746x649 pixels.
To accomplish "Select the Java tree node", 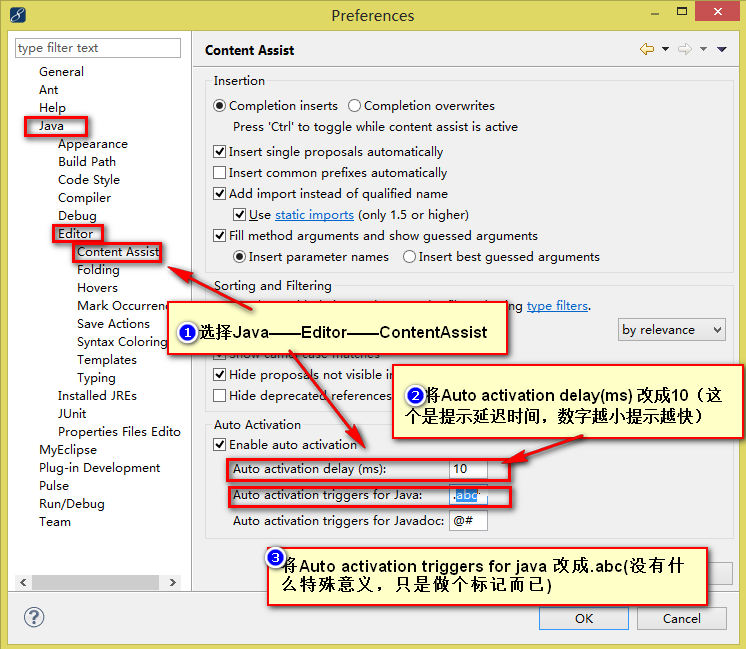I will (51, 126).
